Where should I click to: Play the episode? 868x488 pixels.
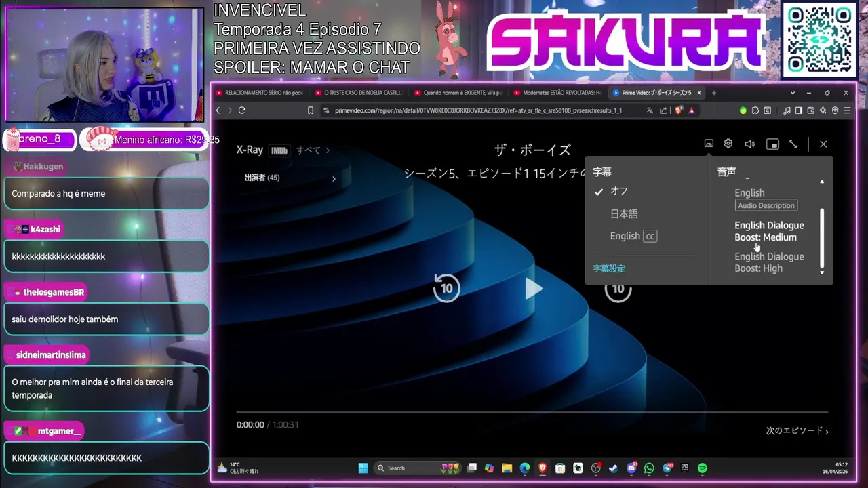click(533, 289)
